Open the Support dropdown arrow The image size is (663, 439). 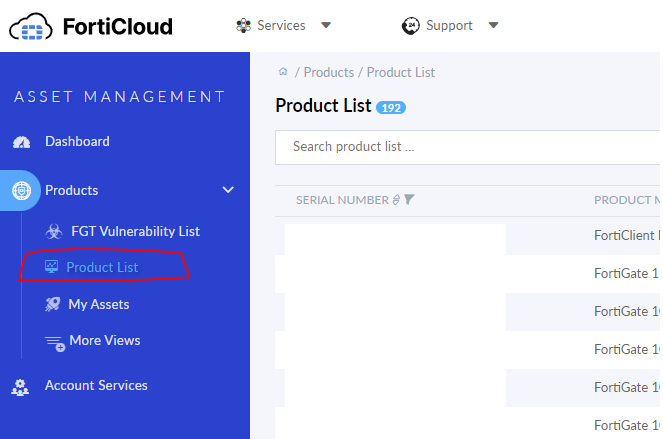[x=493, y=25]
